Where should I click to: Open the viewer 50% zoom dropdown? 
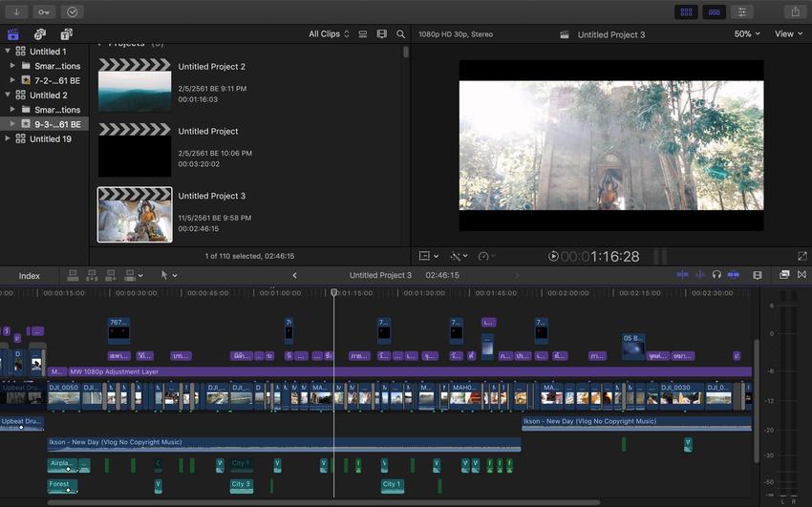[x=747, y=33]
